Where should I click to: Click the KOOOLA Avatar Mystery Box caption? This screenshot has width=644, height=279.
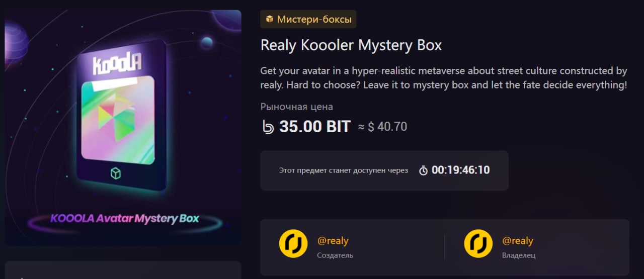tap(125, 219)
